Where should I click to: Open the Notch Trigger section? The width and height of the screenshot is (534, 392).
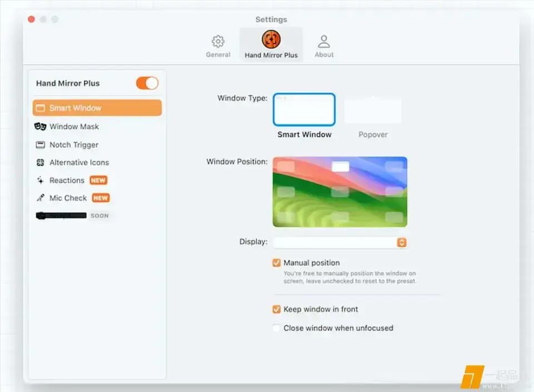tap(97, 145)
